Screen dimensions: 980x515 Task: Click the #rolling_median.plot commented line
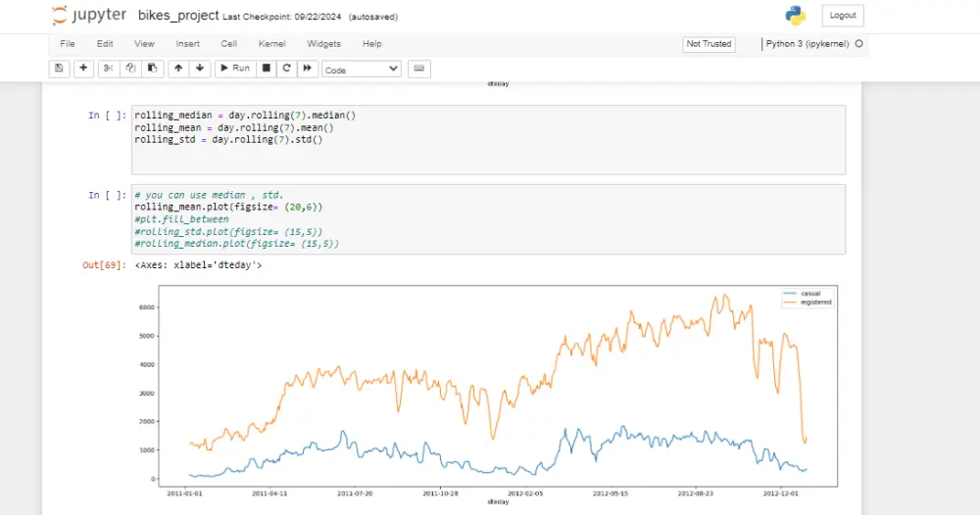coord(237,244)
